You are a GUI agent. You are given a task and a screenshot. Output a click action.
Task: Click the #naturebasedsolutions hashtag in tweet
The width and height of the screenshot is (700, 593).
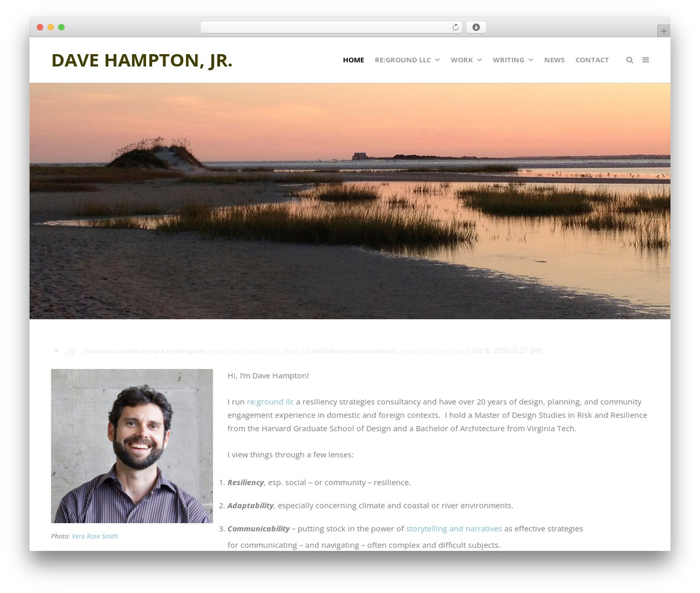click(363, 351)
